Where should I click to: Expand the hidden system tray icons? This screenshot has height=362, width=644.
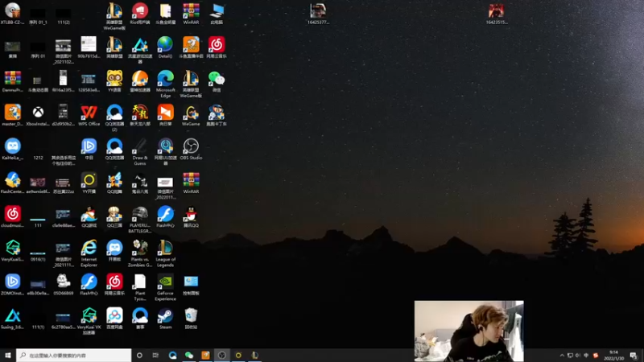pyautogui.click(x=562, y=356)
